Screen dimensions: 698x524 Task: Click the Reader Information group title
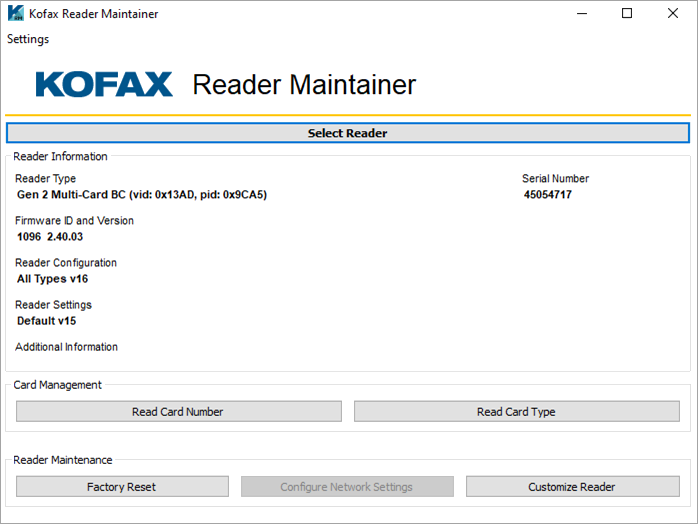coord(60,156)
